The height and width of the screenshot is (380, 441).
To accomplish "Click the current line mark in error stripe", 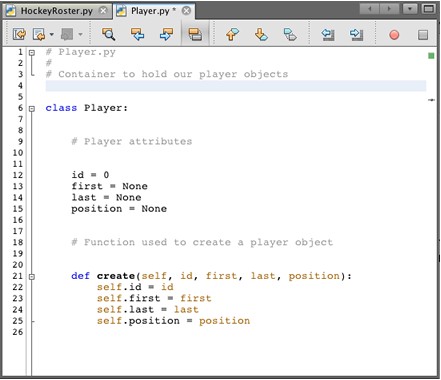I will pos(431,100).
